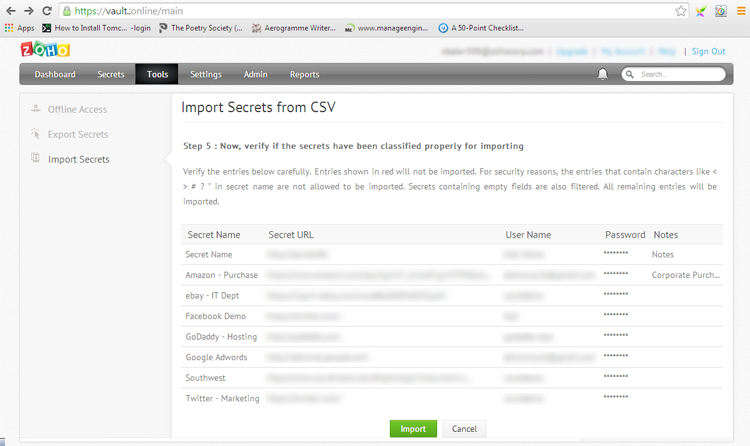Select the 'Facebook Demo' entry
Viewport: 750px width, 446px height.
(x=216, y=316)
